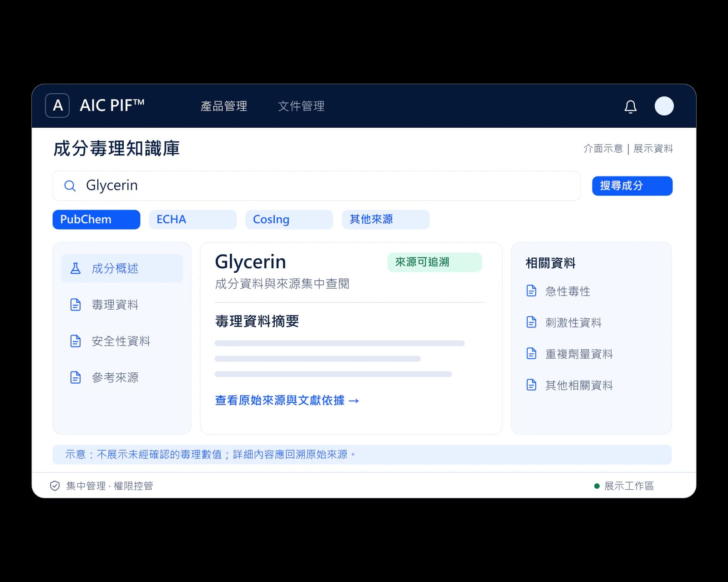
Task: Click the document icon beside 參考來源
Action: (76, 377)
